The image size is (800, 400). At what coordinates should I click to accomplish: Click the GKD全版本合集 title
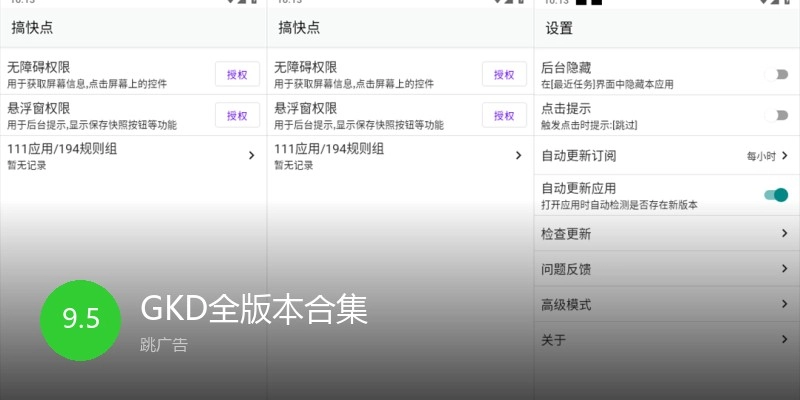click(254, 309)
